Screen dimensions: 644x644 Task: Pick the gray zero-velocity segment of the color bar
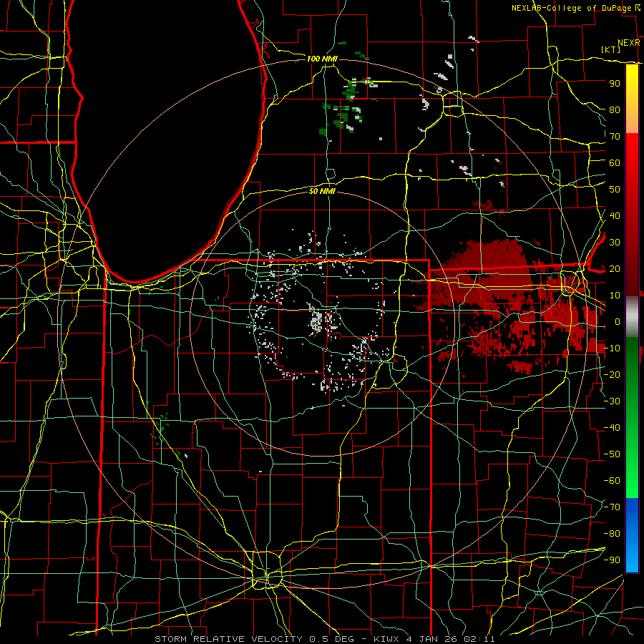632,316
